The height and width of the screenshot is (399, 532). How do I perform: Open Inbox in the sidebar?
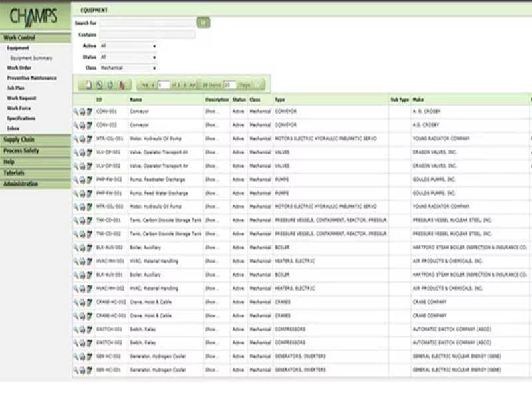click(x=13, y=128)
